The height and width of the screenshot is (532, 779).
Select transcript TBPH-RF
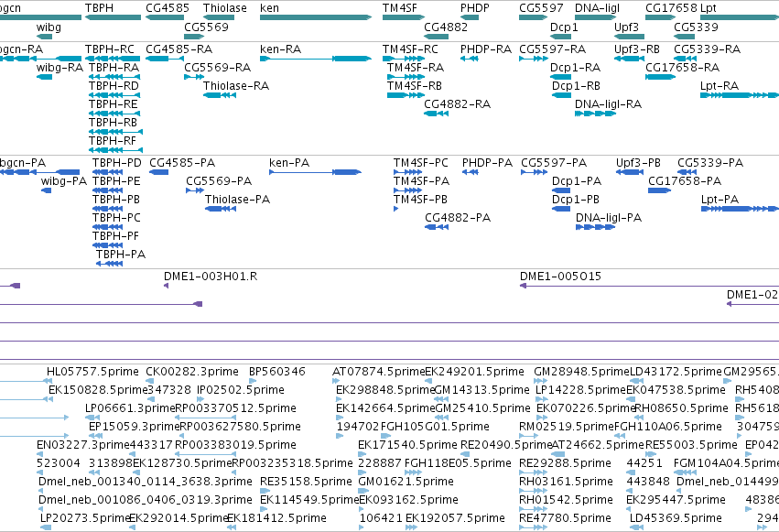pyautogui.click(x=115, y=150)
